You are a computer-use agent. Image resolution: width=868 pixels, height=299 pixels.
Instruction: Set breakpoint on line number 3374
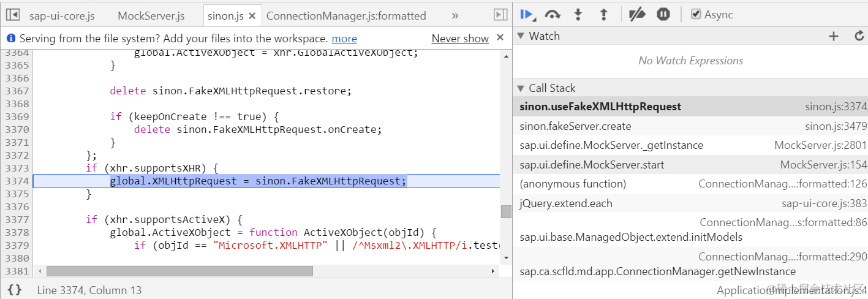pos(17,181)
